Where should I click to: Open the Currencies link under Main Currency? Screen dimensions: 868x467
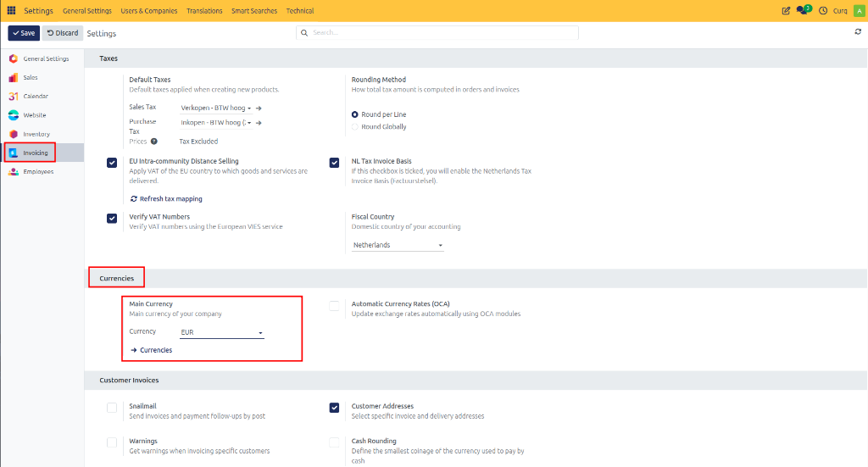[151, 350]
